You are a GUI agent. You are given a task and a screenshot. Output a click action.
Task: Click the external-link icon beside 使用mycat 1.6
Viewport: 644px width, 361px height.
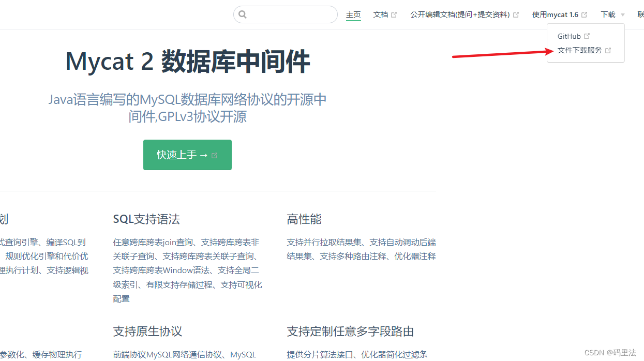point(584,14)
